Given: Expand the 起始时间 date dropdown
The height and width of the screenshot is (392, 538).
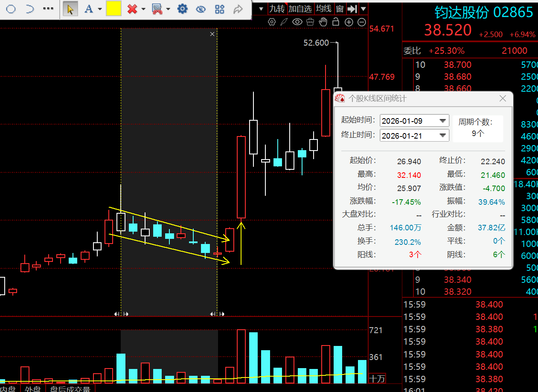Looking at the screenshot, I should point(443,121).
